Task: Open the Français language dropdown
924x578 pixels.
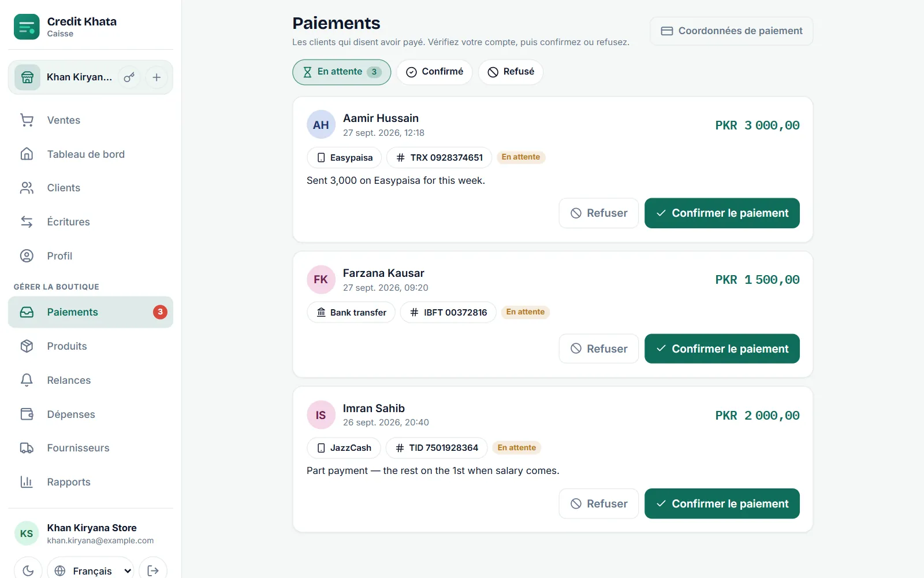Action: [91, 570]
